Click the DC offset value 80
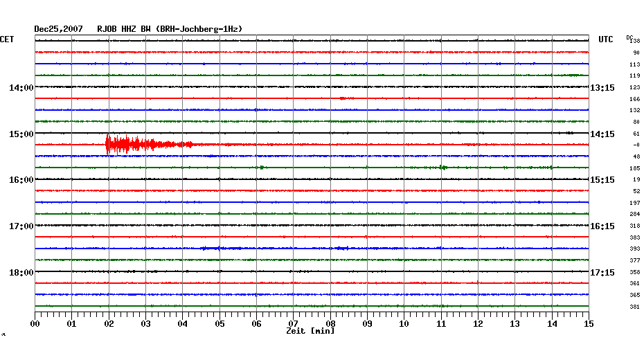 click(636, 122)
